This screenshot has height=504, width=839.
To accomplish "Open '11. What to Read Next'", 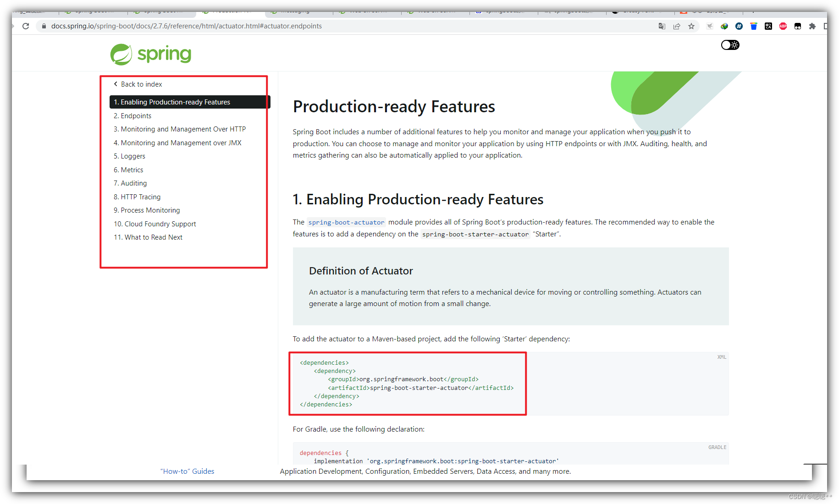I will coord(148,237).
